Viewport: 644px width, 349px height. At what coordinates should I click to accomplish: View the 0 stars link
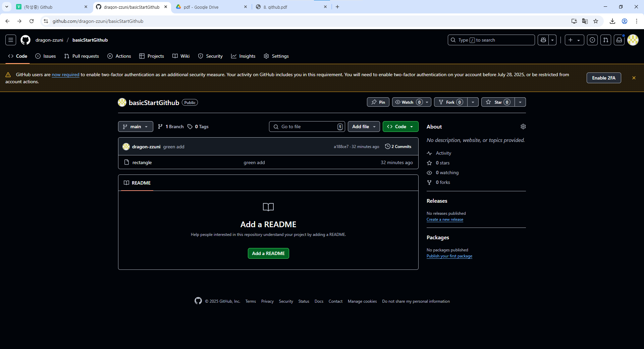[x=443, y=163]
